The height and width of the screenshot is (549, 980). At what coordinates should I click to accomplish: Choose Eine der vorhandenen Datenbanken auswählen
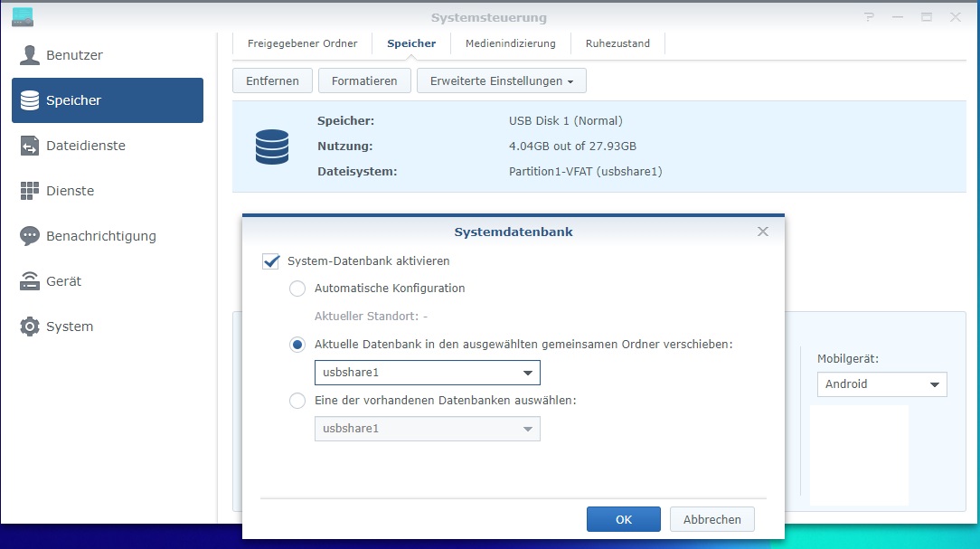coord(297,401)
